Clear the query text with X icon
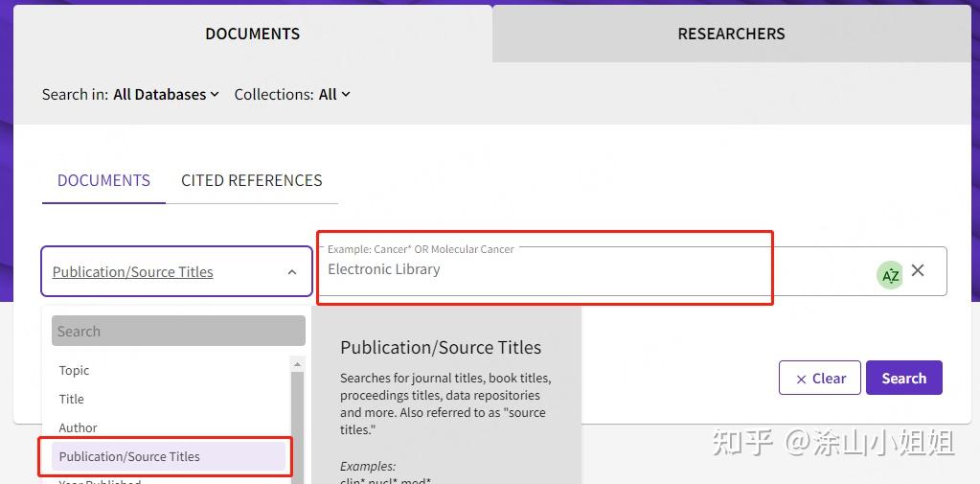The width and height of the screenshot is (980, 484). (918, 270)
